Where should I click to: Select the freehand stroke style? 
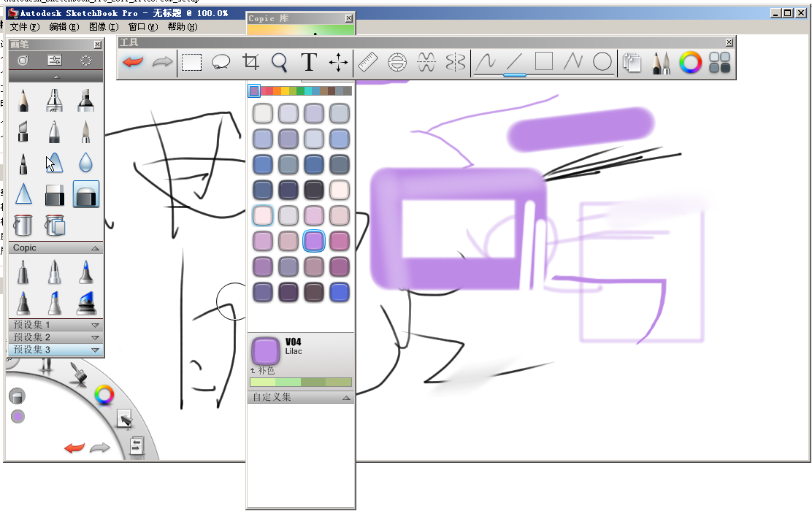click(x=486, y=61)
